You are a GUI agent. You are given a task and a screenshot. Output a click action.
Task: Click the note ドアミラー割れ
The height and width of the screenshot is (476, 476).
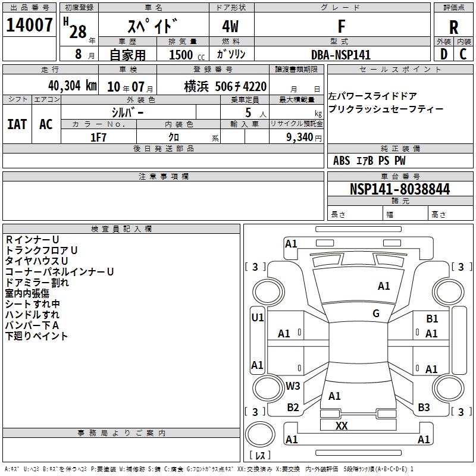point(37,282)
